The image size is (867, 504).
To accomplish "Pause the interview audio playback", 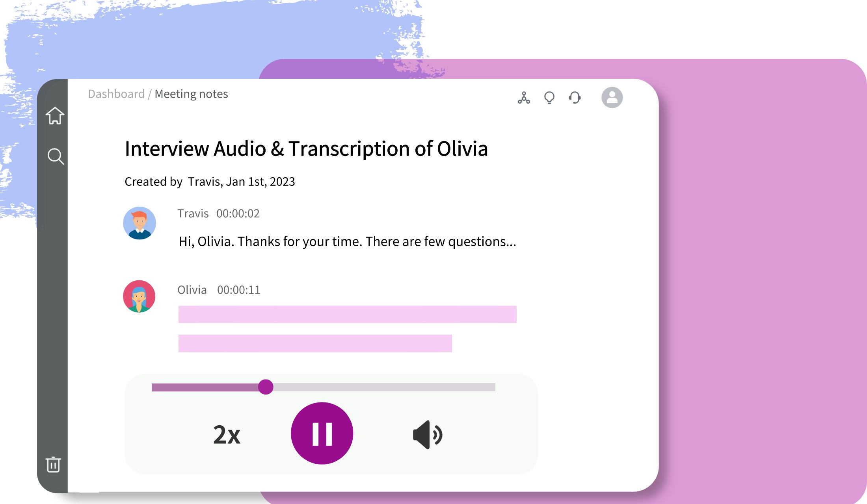I will coord(322,434).
